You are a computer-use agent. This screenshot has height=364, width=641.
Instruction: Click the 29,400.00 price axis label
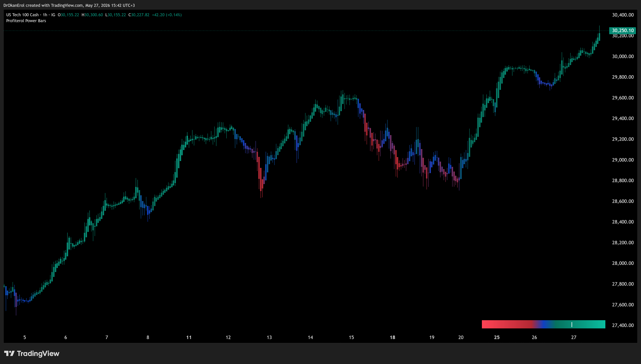point(623,118)
